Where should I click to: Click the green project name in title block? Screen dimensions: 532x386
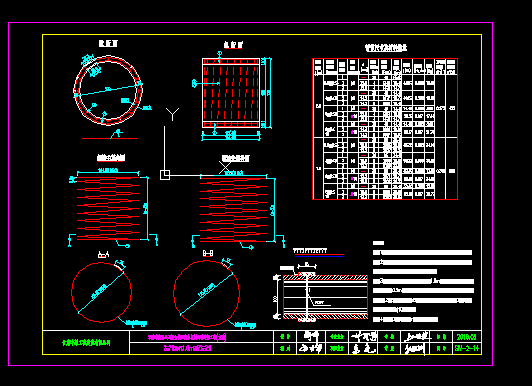(x=86, y=343)
